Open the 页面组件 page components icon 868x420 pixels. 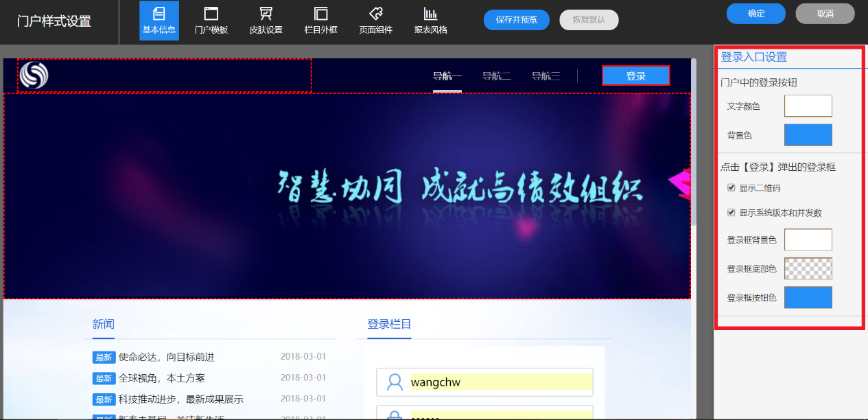(375, 21)
